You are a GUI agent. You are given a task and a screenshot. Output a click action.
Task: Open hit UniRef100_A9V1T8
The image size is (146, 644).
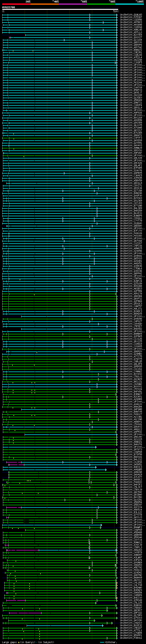[x=131, y=294]
